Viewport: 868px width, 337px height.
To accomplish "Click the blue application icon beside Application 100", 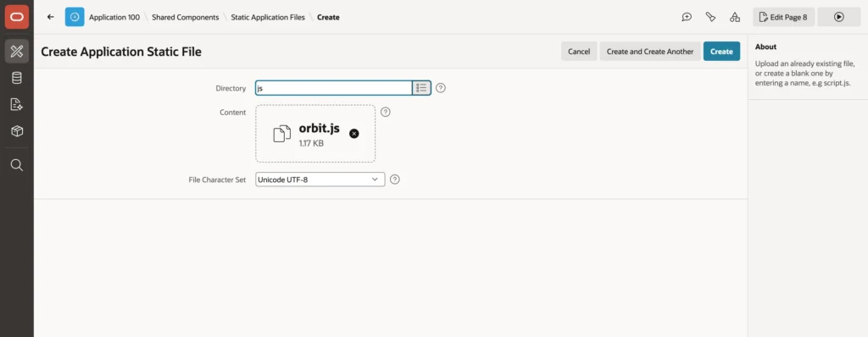I will point(75,17).
